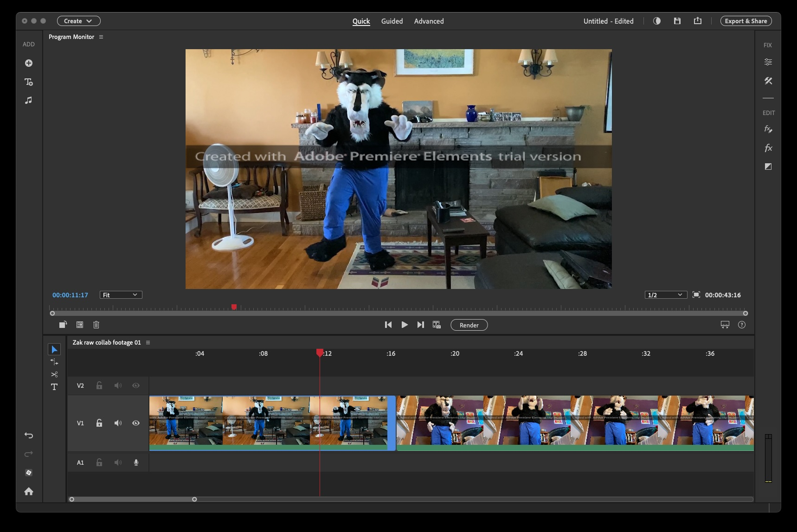Toggle V1 track visibility eye
Image resolution: width=797 pixels, height=532 pixels.
[x=136, y=423]
